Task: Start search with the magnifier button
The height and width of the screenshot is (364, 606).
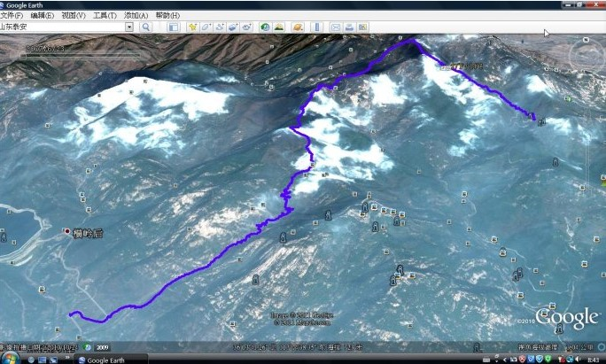Action: [145, 27]
